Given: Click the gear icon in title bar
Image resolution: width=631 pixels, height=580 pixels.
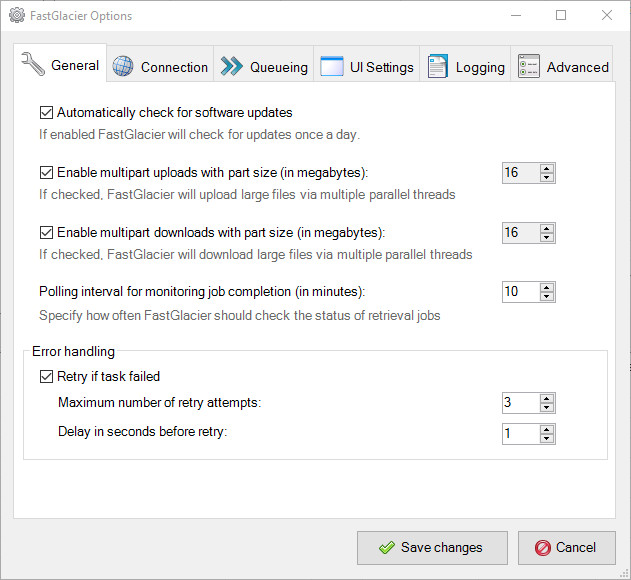Looking at the screenshot, I should point(17,16).
